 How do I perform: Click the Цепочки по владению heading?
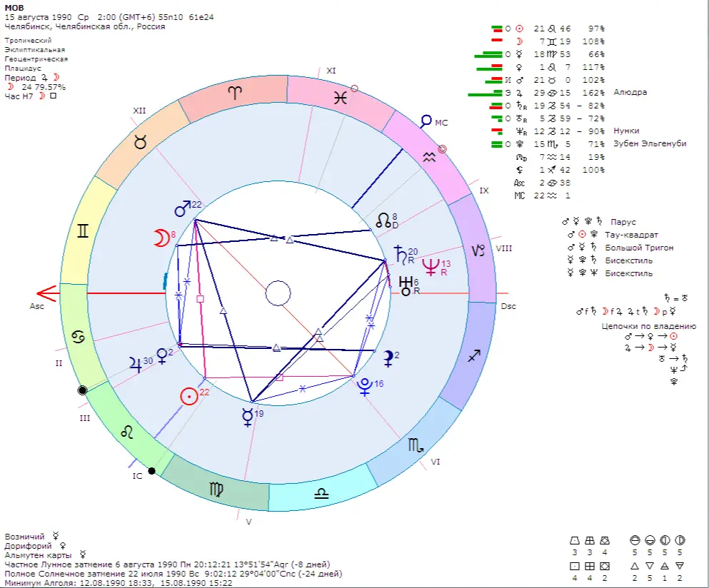[648, 326]
